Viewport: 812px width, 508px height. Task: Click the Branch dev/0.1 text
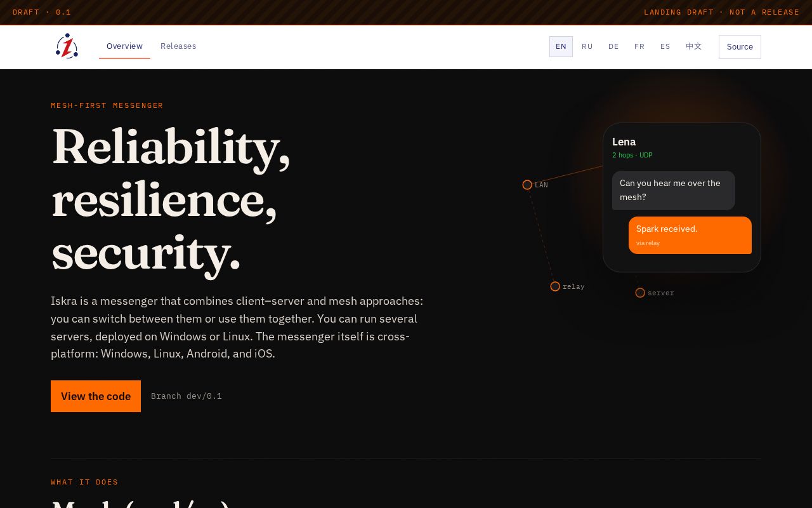pos(187,396)
